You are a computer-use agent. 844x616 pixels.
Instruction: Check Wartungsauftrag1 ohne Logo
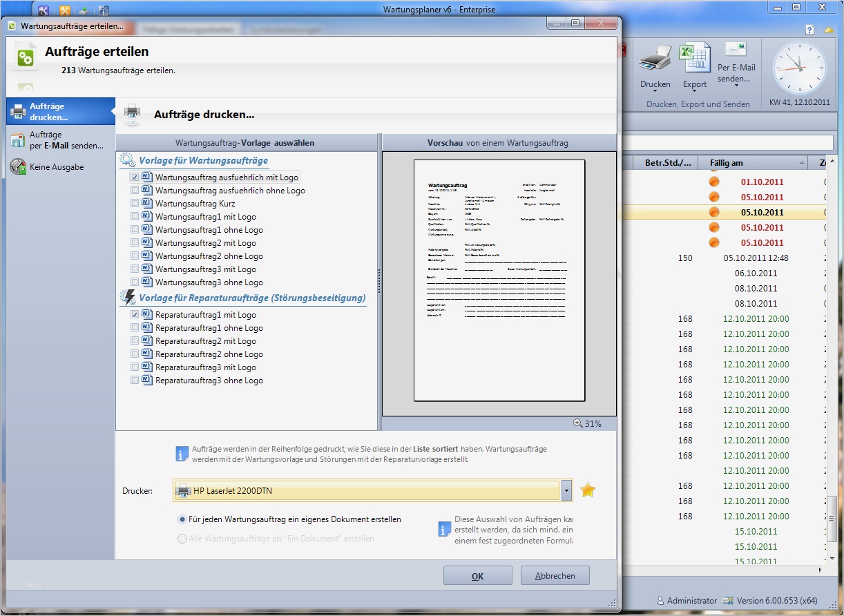tap(135, 229)
